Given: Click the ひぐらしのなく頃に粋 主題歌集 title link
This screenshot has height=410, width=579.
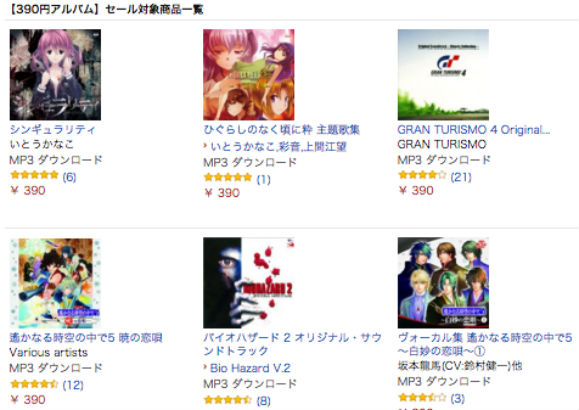Looking at the screenshot, I should coord(281,130).
